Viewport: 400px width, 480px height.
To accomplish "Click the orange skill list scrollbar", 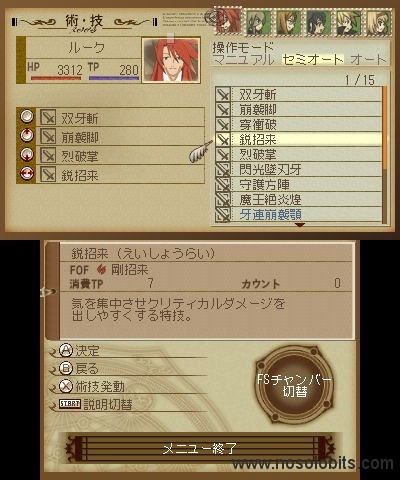I will pos(385,128).
